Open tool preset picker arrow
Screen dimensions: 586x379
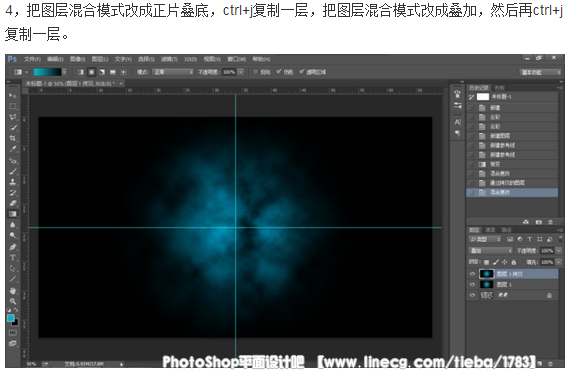27,72
